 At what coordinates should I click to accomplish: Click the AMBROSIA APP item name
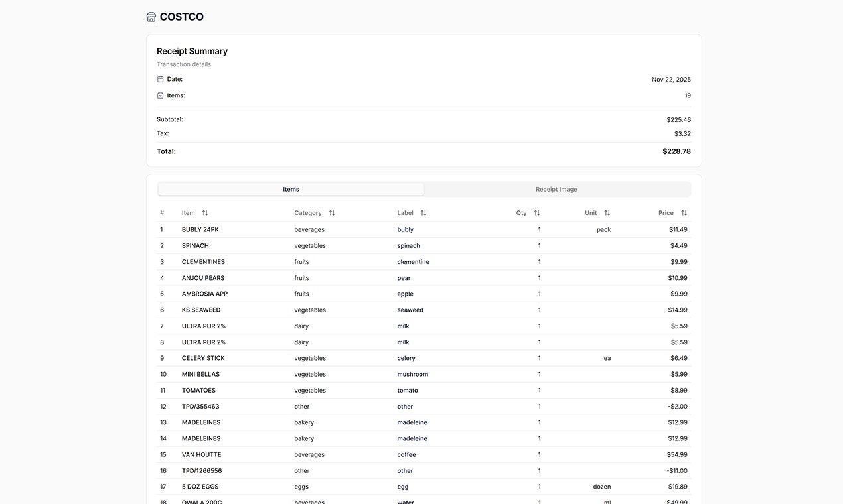click(x=204, y=294)
